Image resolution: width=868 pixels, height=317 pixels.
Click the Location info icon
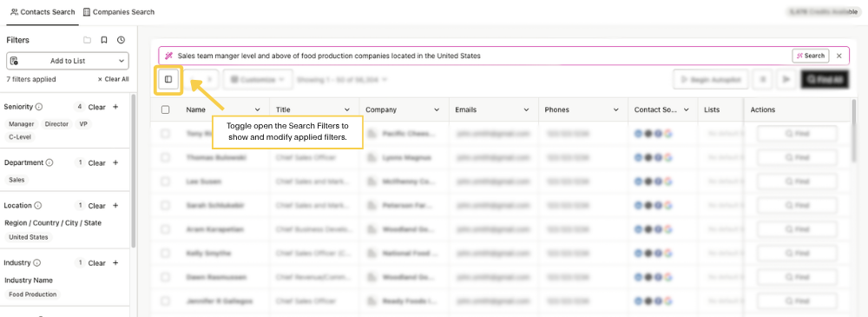pos(37,206)
